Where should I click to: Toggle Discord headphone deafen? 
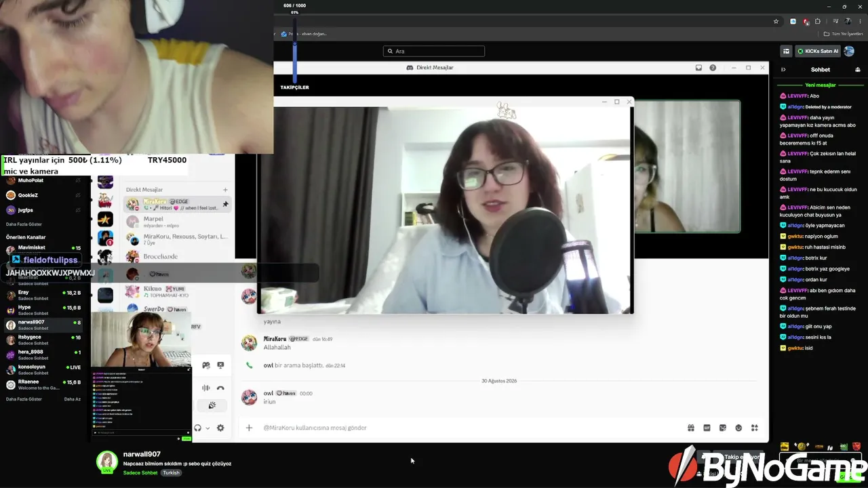tap(197, 428)
